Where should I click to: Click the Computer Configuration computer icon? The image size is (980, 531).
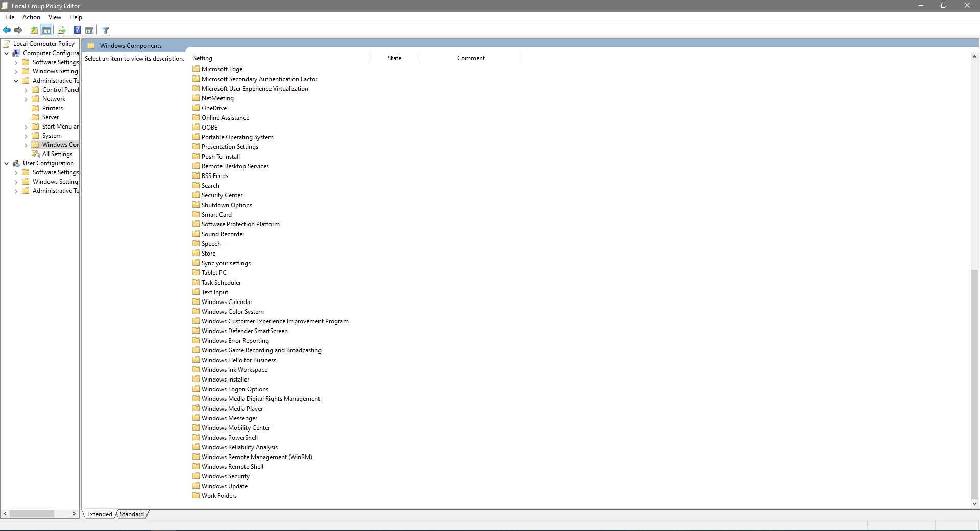(16, 53)
